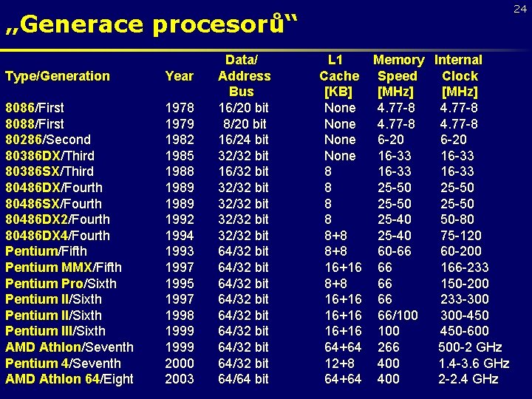Screen dimensions: 532x399
Task: Click the year 1992
Action: [x=180, y=219]
